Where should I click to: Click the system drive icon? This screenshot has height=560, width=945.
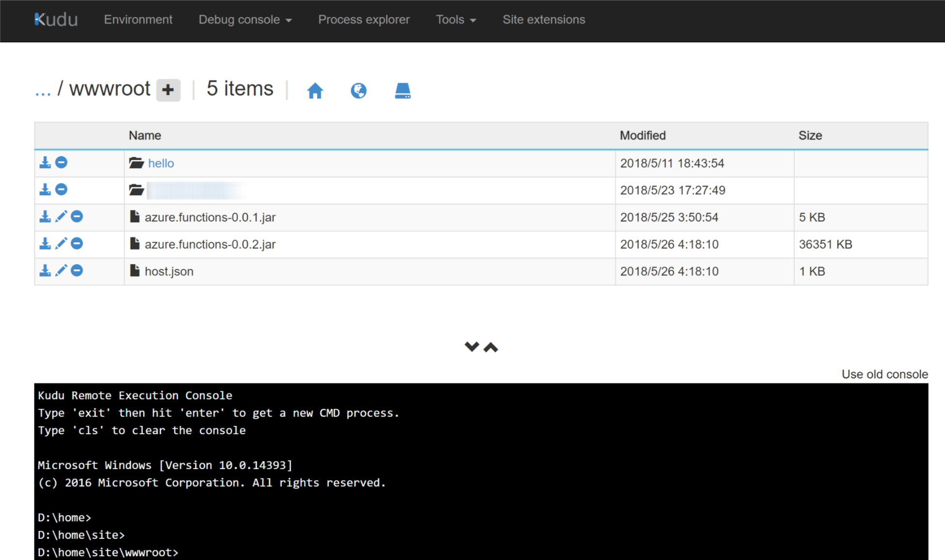(403, 91)
